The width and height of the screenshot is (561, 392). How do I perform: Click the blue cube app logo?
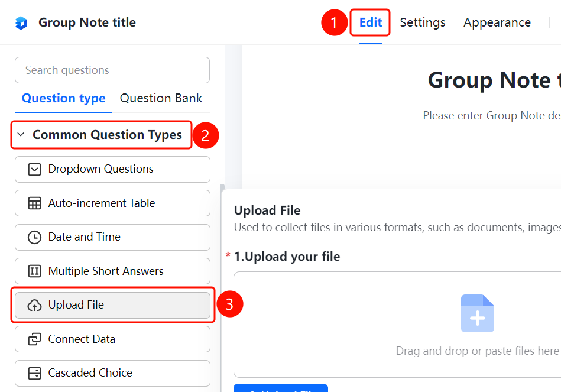(21, 23)
